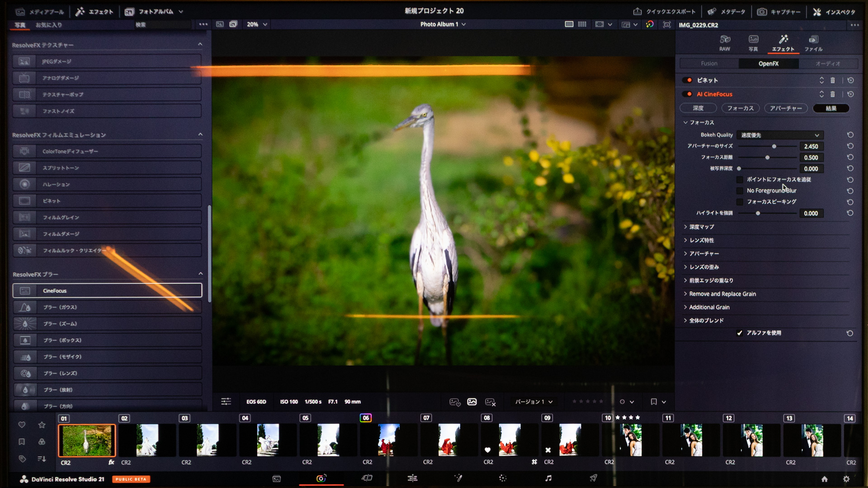Open the viewer settings sliders icon
868x488 pixels.
click(226, 402)
